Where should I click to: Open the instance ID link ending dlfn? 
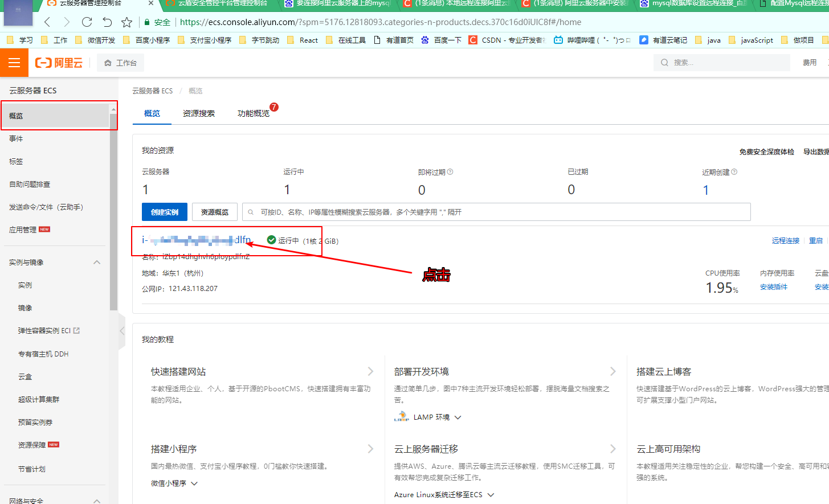coord(196,240)
